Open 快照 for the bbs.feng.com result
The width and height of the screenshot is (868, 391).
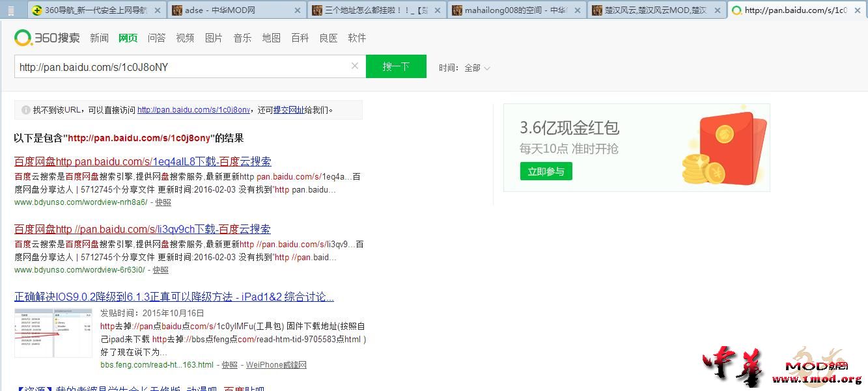(229, 365)
